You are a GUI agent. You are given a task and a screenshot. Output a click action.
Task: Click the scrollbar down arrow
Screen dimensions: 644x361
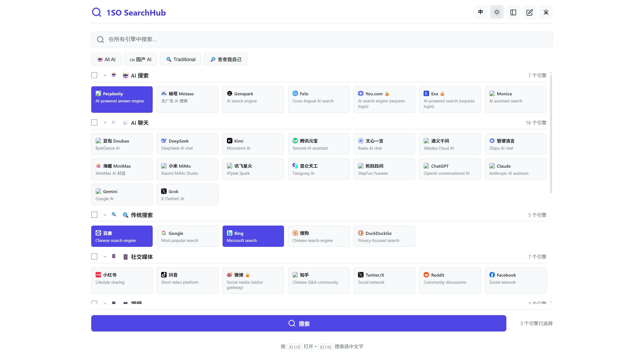551,302
